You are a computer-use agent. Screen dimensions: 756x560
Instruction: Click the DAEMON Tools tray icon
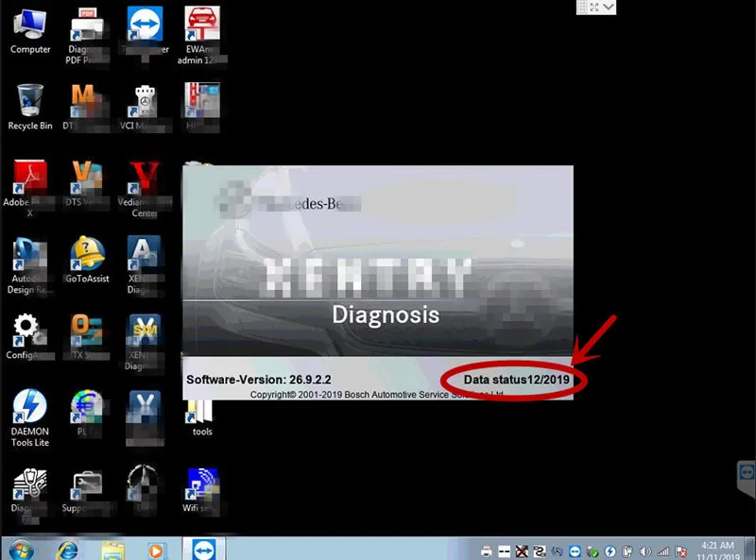(x=610, y=552)
